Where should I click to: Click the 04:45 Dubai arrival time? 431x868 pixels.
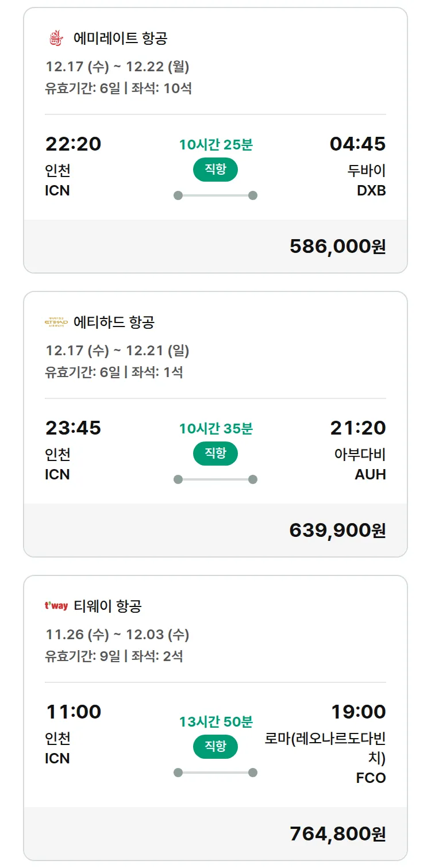click(357, 144)
